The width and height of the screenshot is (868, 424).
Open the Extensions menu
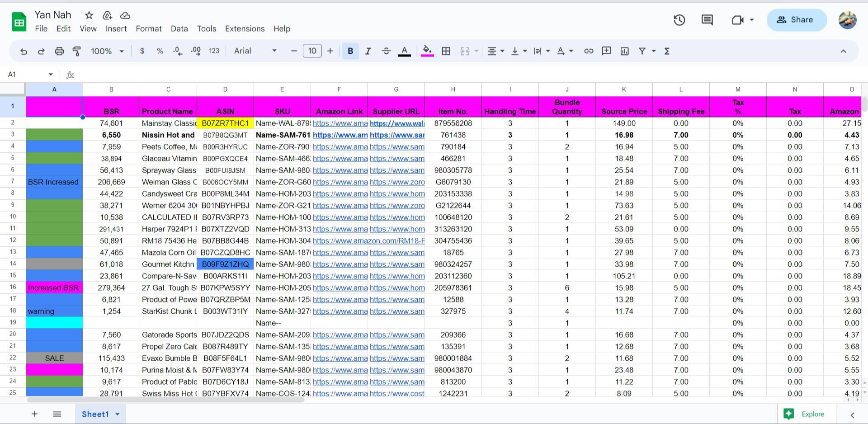coord(245,28)
